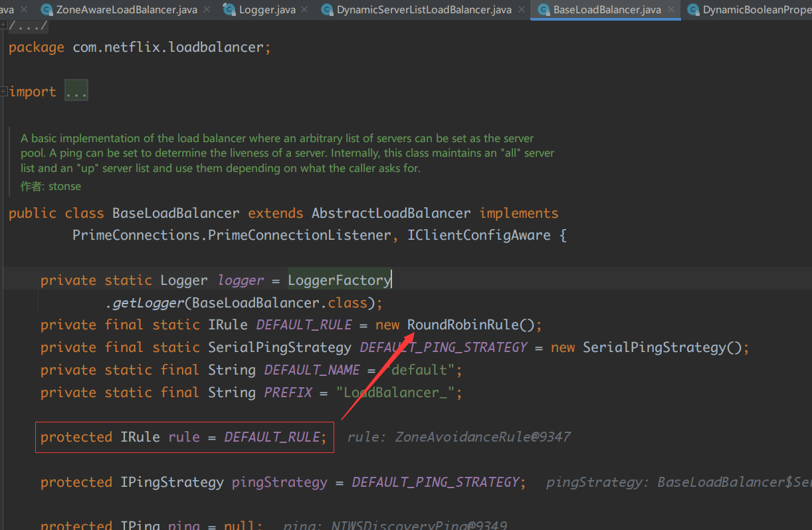The image size is (812, 530).
Task: Click the DEFAULT_RULE value assigned to rule
Action: (x=272, y=437)
